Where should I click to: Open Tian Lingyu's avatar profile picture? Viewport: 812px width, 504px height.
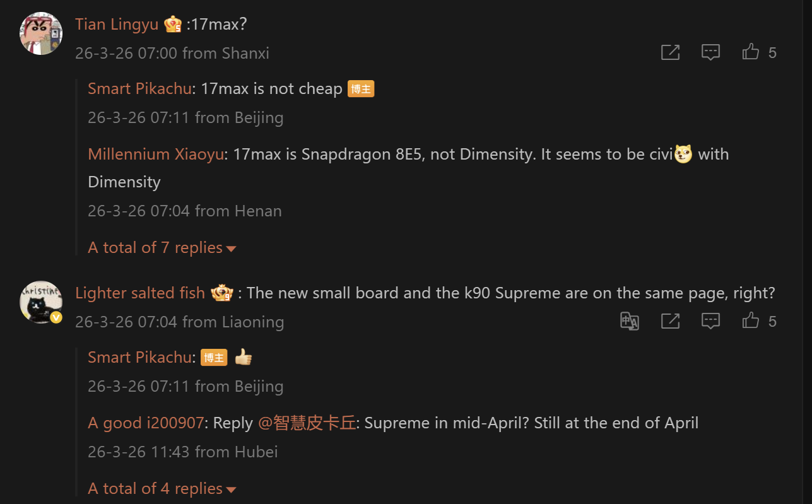[41, 33]
